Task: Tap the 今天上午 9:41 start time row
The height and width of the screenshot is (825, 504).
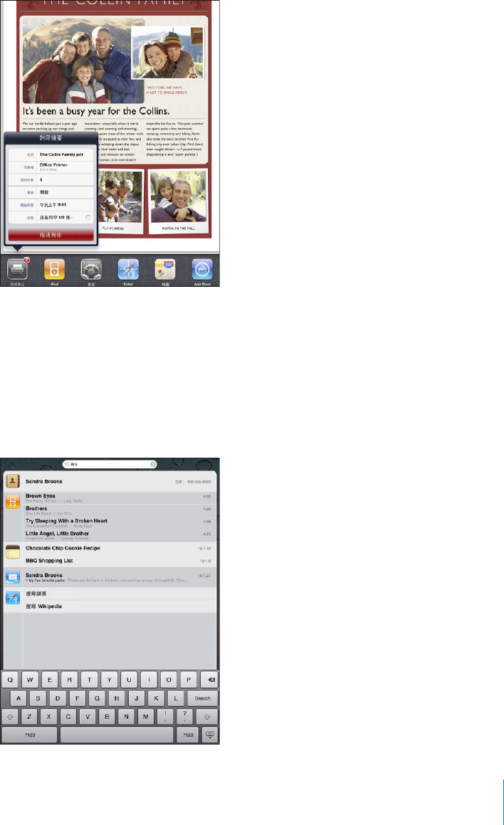Action: pyautogui.click(x=51, y=205)
